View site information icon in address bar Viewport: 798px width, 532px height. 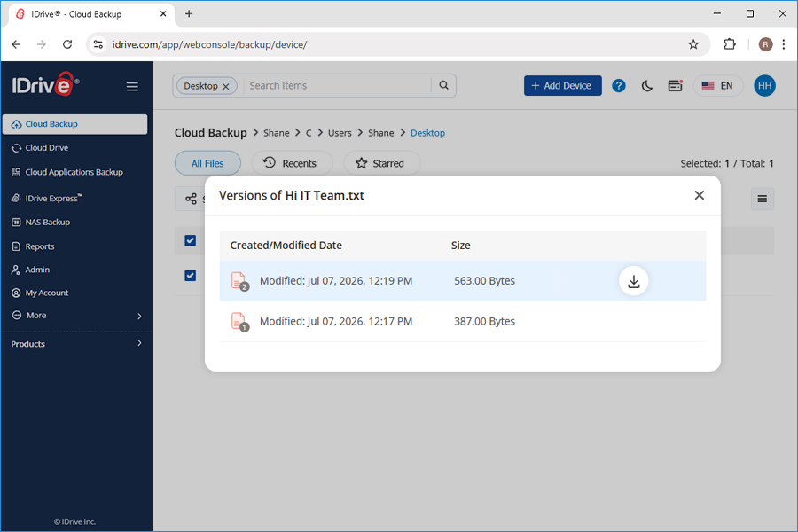pyautogui.click(x=98, y=45)
